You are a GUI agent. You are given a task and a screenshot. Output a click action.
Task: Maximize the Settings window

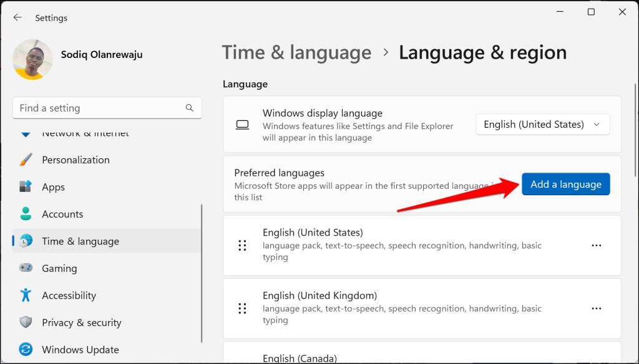click(592, 12)
